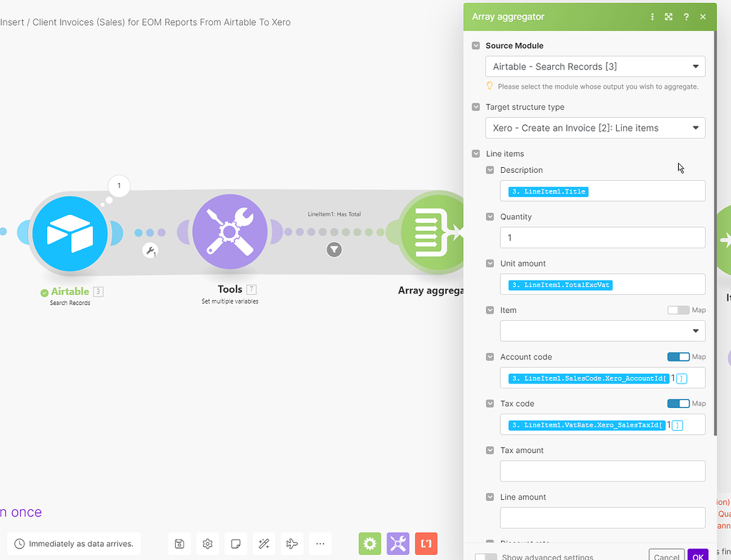Select the auto-align magic wand tool
The width and height of the screenshot is (731, 560).
point(264,544)
